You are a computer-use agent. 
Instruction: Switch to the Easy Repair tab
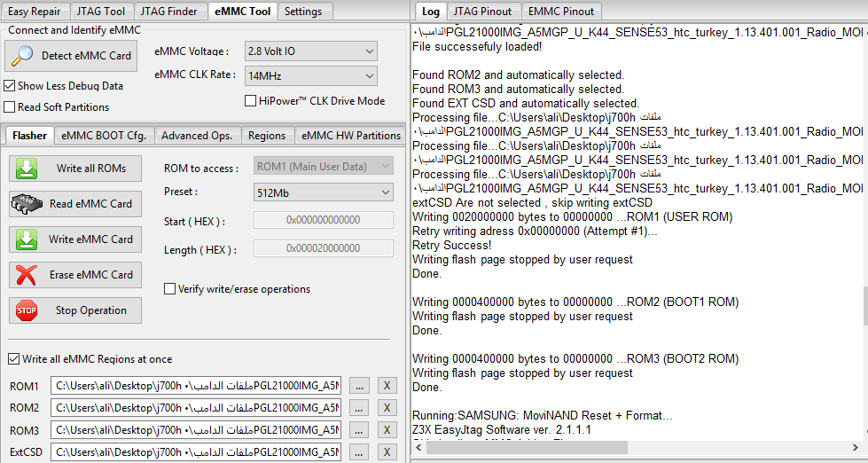(x=35, y=11)
